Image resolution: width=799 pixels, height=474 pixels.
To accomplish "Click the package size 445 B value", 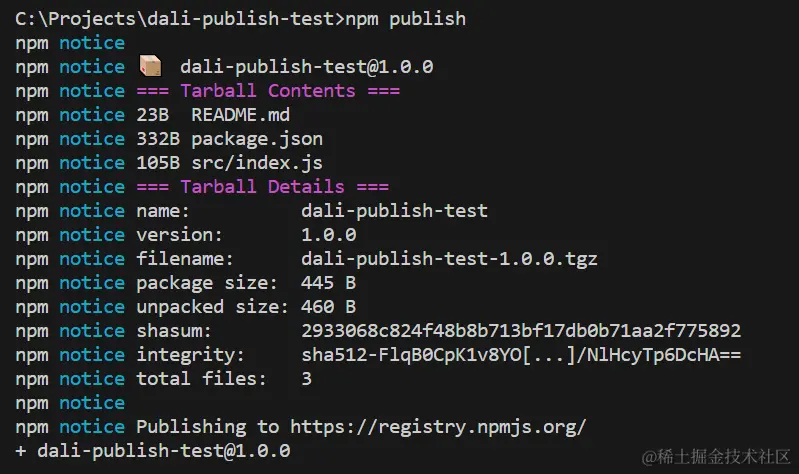I will click(x=328, y=283).
